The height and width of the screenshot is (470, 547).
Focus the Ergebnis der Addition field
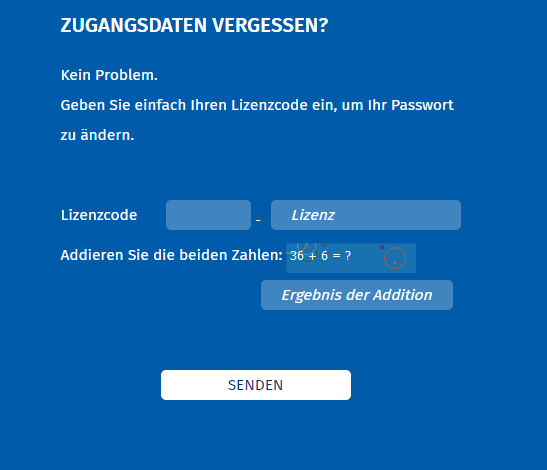(x=357, y=295)
